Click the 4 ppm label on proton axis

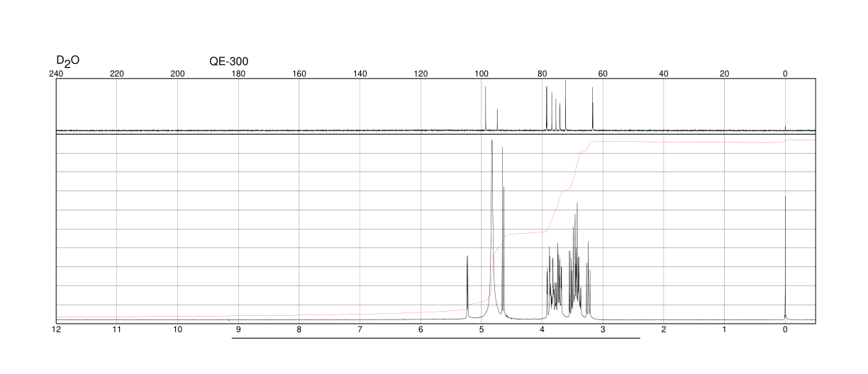pos(542,330)
